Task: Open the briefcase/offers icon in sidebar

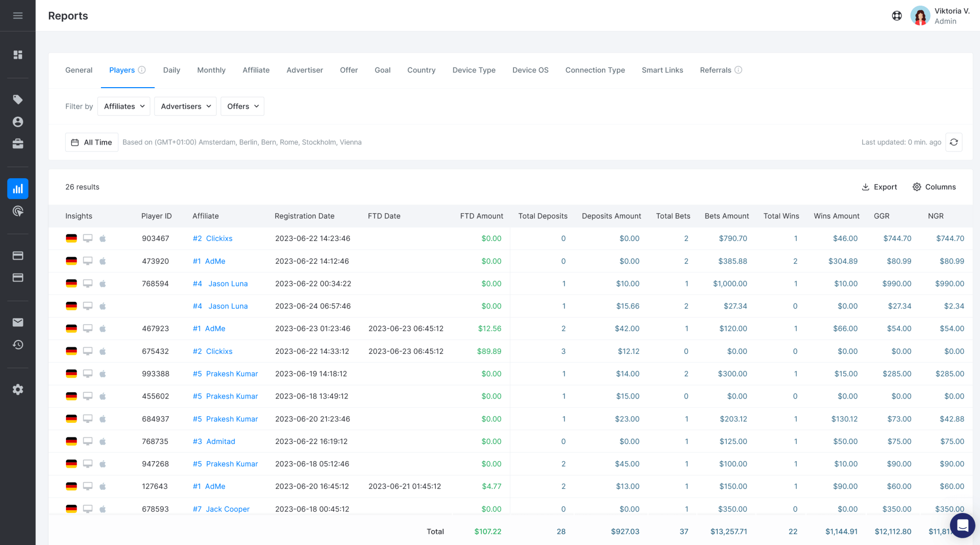Action: click(x=18, y=144)
